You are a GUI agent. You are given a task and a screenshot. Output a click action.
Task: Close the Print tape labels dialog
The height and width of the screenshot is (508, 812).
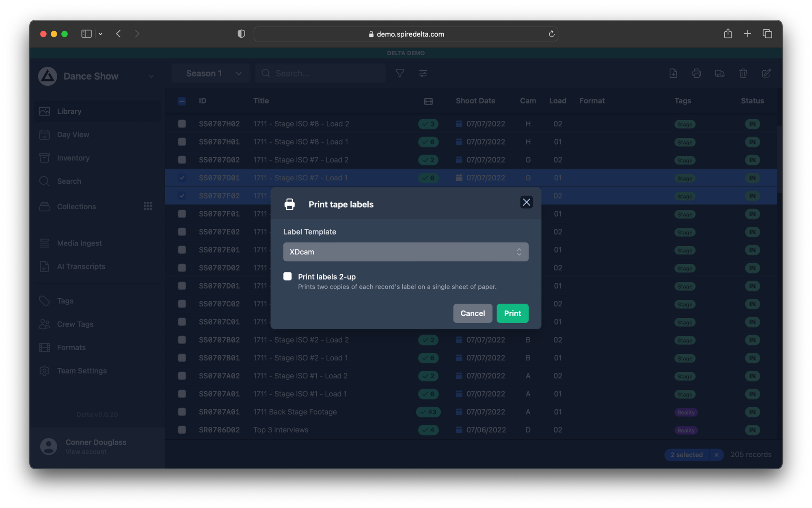click(526, 202)
